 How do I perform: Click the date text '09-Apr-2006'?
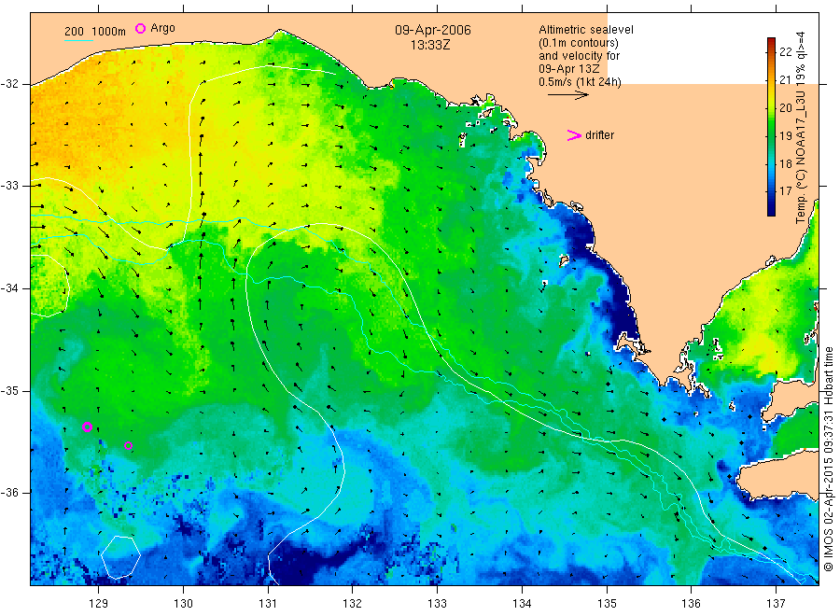[433, 30]
